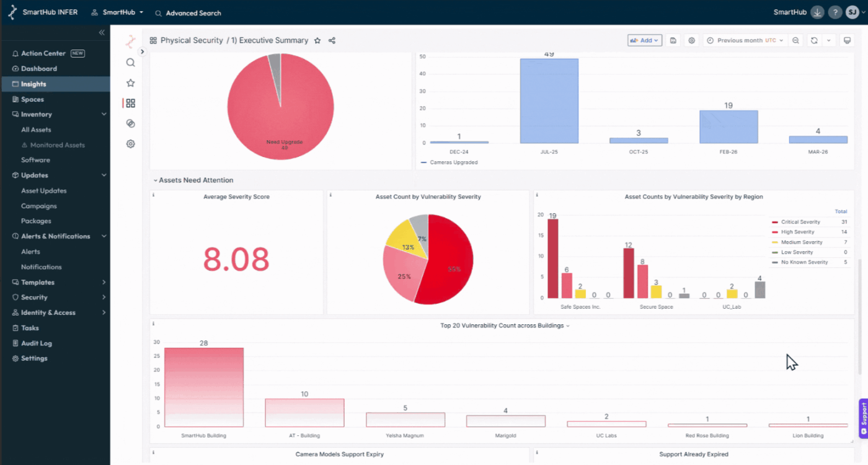Mark dashboard as favorite with the star

click(x=317, y=40)
